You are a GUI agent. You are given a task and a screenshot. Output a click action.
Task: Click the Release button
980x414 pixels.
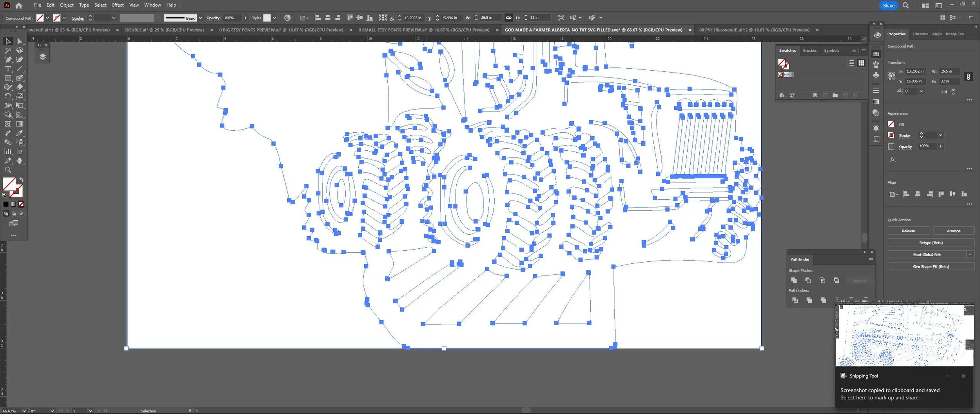(x=908, y=231)
